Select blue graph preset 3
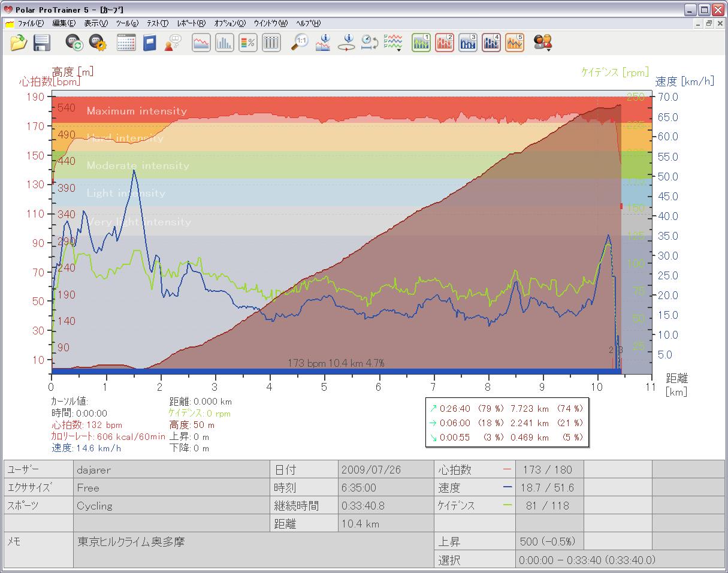The width and height of the screenshot is (728, 573). pyautogui.click(x=468, y=43)
